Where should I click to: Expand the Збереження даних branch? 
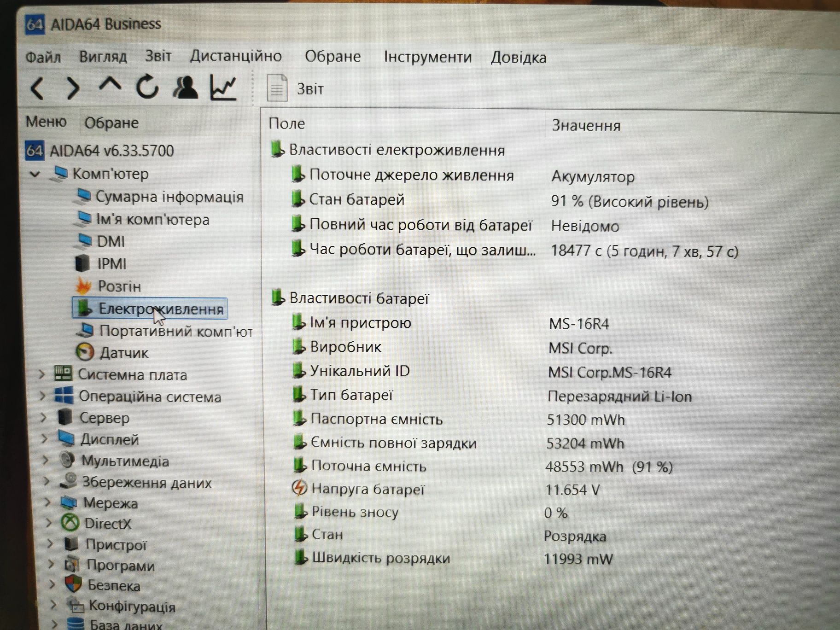pos(47,482)
